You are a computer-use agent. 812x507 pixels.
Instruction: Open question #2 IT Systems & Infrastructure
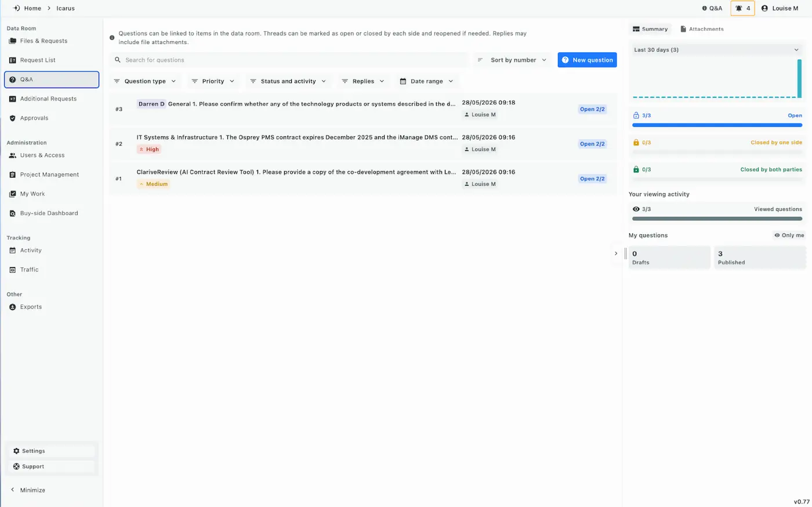363,144
